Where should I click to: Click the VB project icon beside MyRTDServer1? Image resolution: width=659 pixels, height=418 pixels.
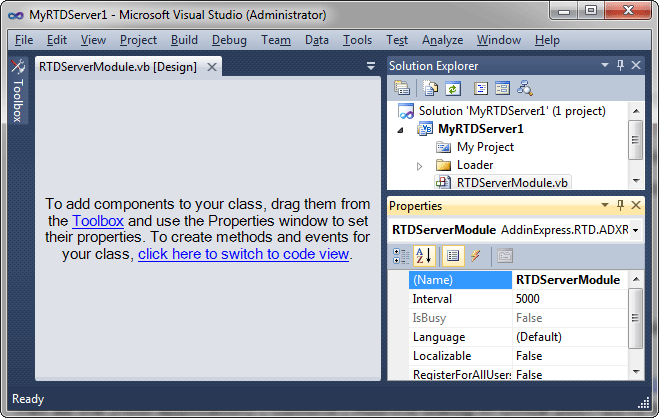point(425,129)
